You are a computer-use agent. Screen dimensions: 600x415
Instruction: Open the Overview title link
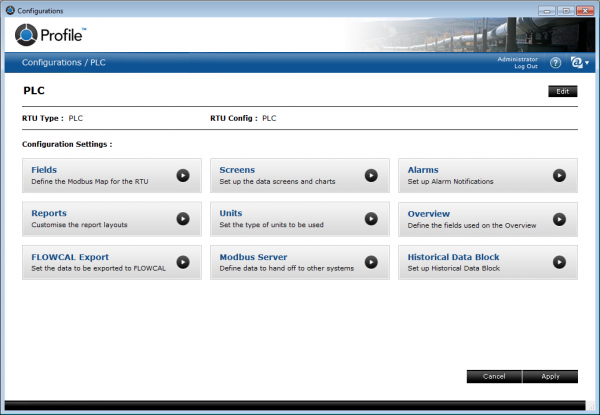click(429, 214)
